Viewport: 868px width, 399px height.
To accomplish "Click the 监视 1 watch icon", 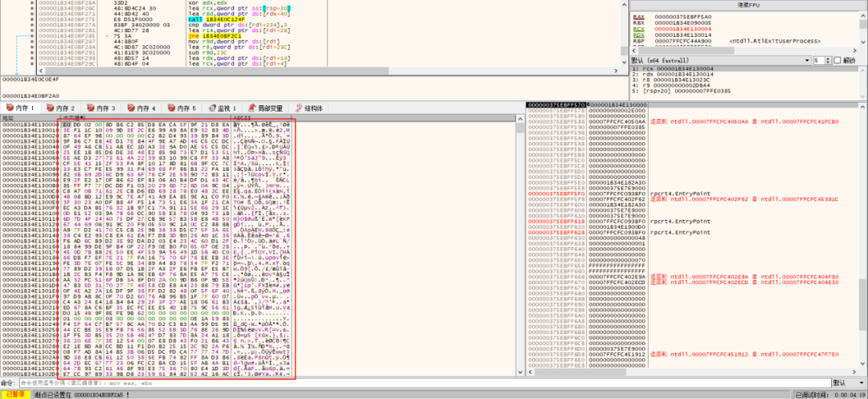I will click(211, 108).
